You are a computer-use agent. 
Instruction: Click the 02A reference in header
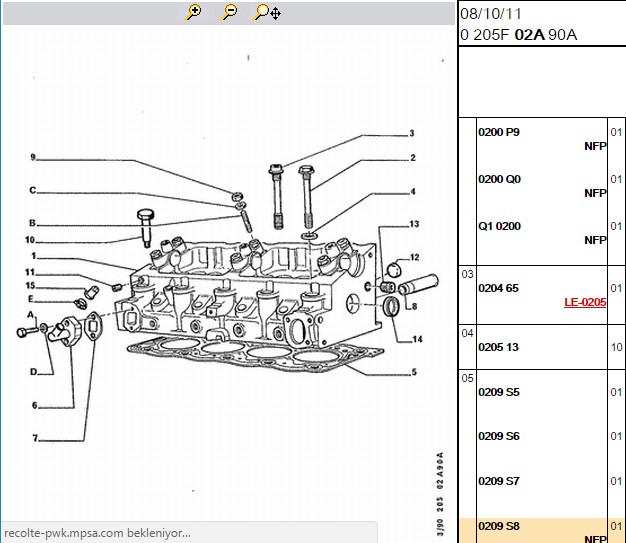pos(529,35)
